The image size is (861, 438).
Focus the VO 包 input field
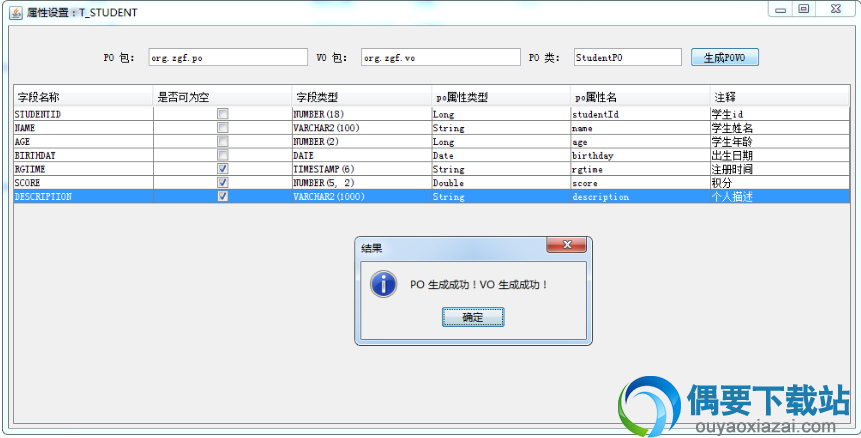click(x=440, y=57)
